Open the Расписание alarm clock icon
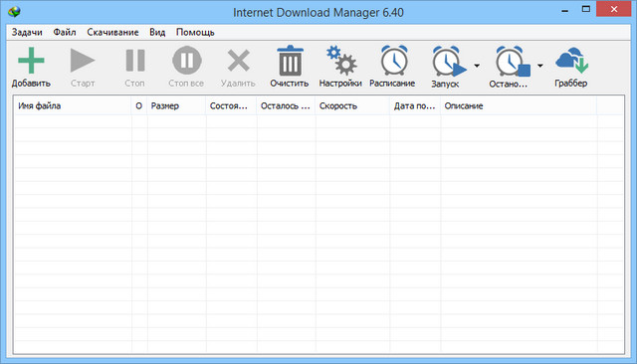Image resolution: width=637 pixels, height=364 pixels. click(394, 61)
